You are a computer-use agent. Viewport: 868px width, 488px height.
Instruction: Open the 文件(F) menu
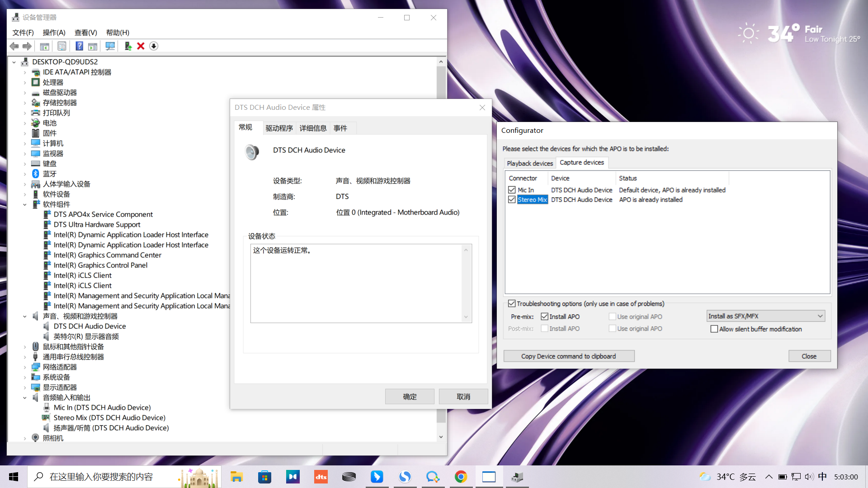pyautogui.click(x=23, y=33)
